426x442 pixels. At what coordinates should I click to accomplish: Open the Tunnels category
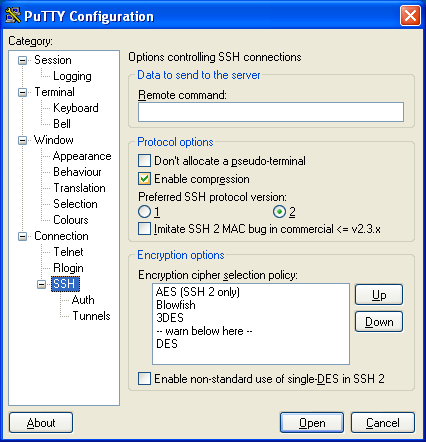click(x=91, y=316)
